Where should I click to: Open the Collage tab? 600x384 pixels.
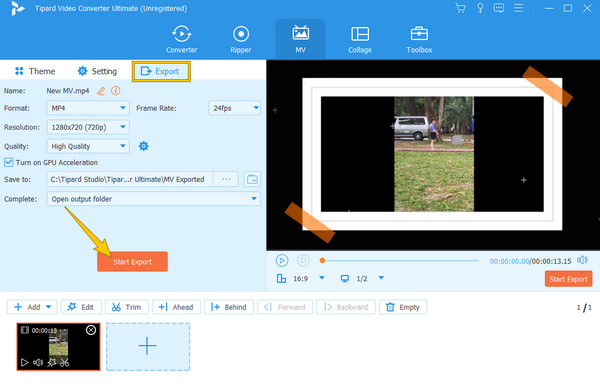[x=360, y=39]
